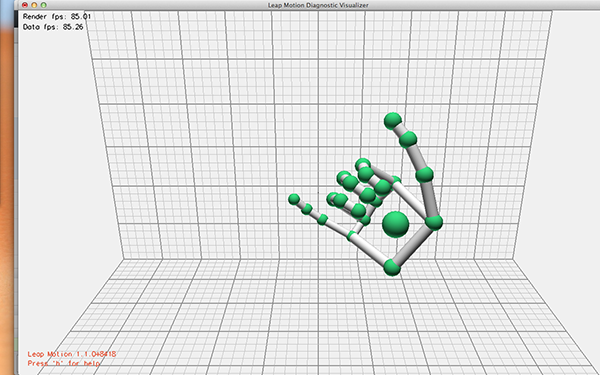Click the Leap Motion Diagnostic Visualizer title bar
600x375 pixels.
click(318, 5)
